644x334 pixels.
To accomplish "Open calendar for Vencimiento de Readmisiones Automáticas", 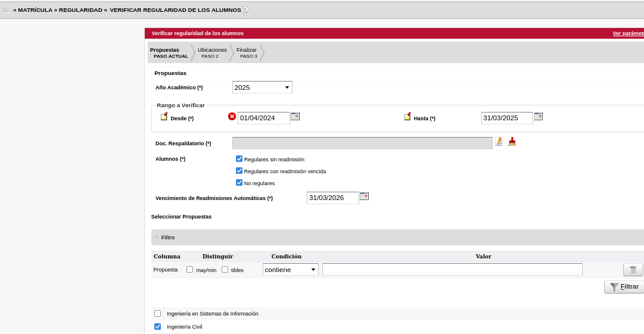I will coord(365,196).
